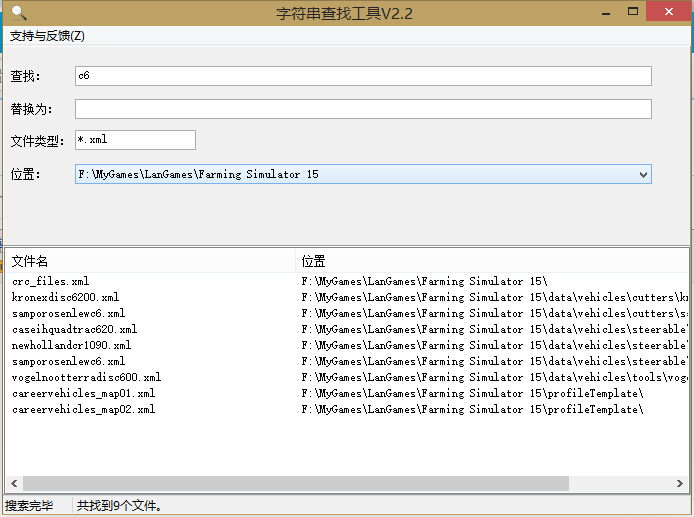Click the horizontal scrollbar right arrow
Viewport: 694px width, 517px height.
680,484
